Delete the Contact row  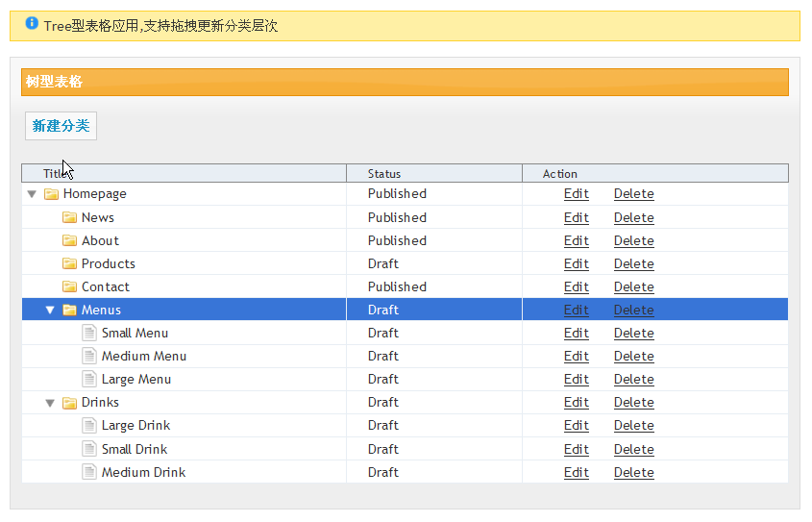pos(634,286)
